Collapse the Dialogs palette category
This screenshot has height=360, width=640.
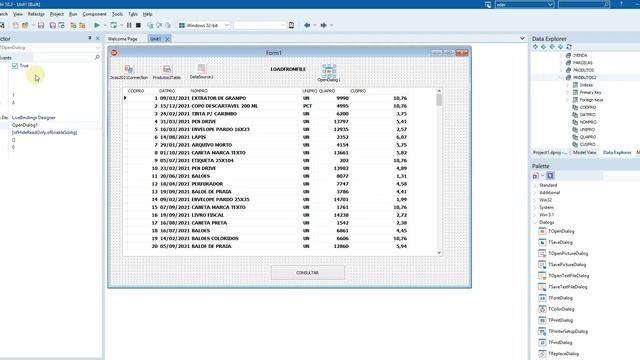click(x=535, y=222)
